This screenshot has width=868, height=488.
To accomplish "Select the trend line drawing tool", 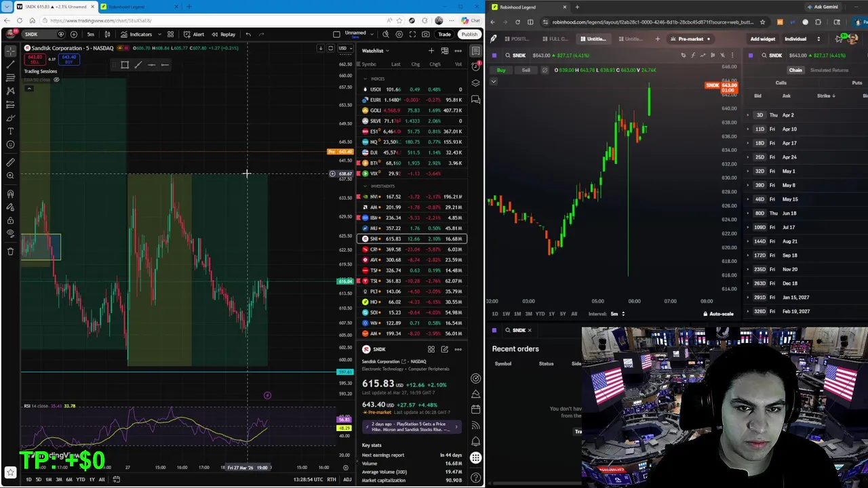I will coord(10,65).
